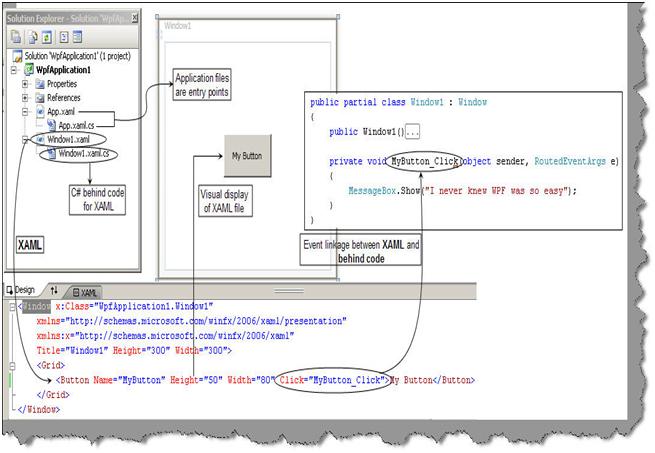Collapse the Window element outlining in XAML
This screenshot has width=655, height=453.
pos(12,307)
